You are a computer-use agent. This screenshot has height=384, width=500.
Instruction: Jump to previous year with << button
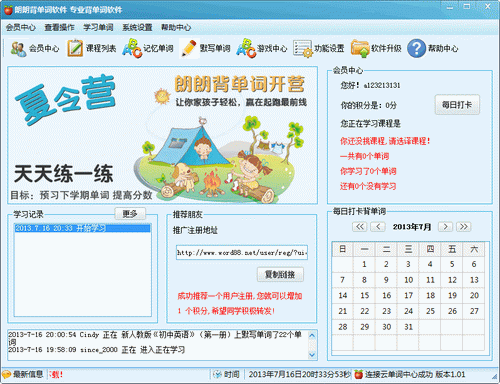[360, 227]
